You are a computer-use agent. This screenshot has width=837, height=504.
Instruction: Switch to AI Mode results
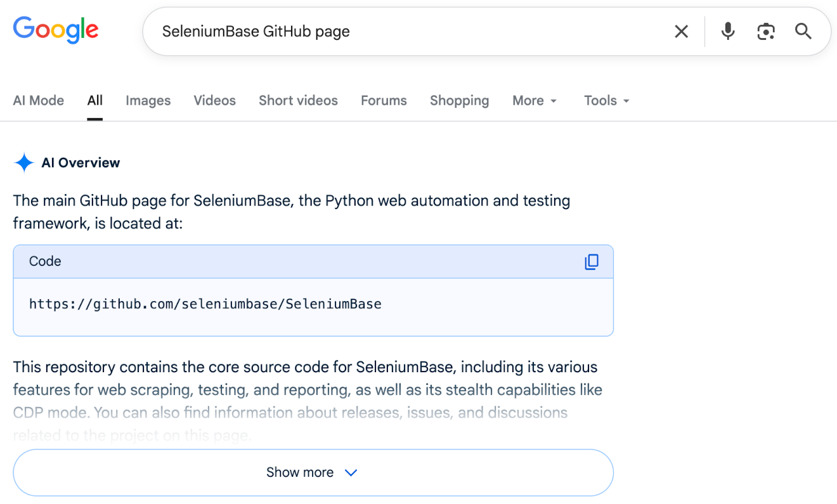pos(38,100)
